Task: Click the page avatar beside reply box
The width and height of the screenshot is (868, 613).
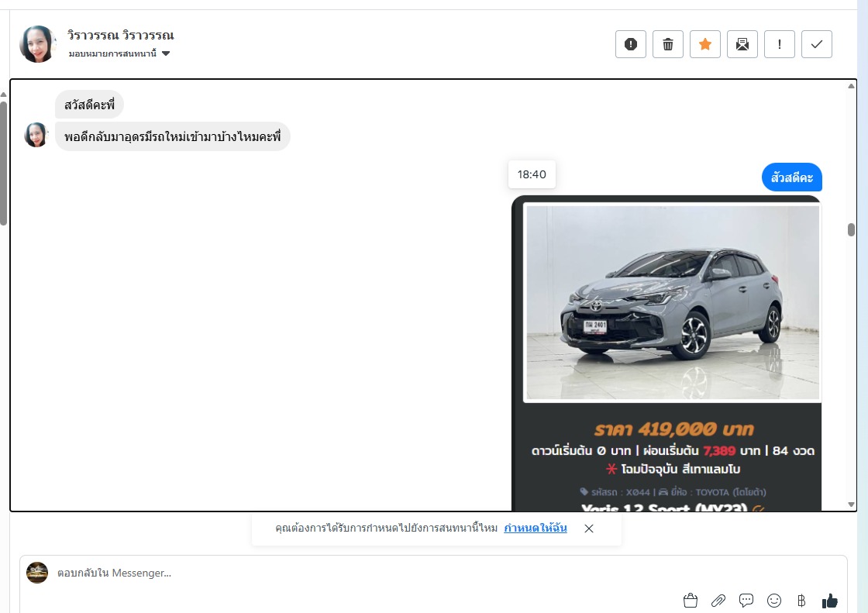Action: 37,573
